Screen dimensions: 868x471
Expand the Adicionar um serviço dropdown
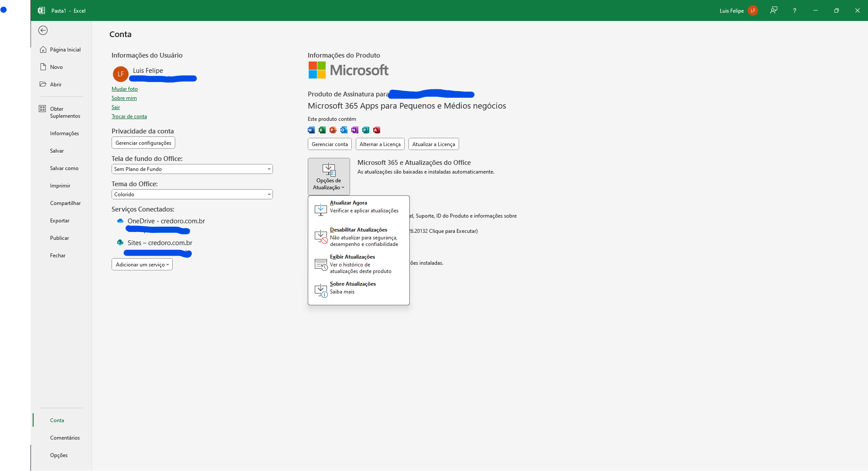[142, 264]
